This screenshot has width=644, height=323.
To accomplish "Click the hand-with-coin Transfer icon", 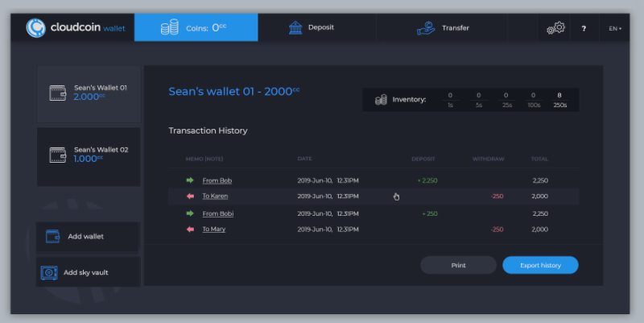I will pyautogui.click(x=426, y=28).
